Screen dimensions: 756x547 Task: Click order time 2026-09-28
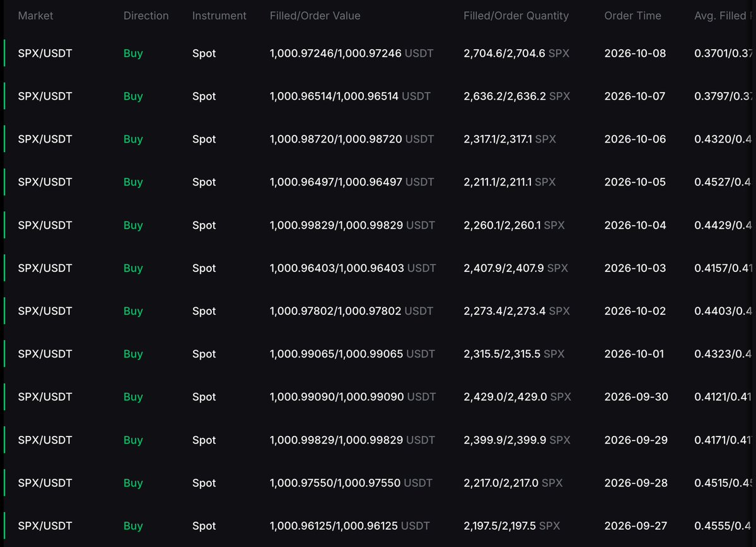[x=636, y=483]
